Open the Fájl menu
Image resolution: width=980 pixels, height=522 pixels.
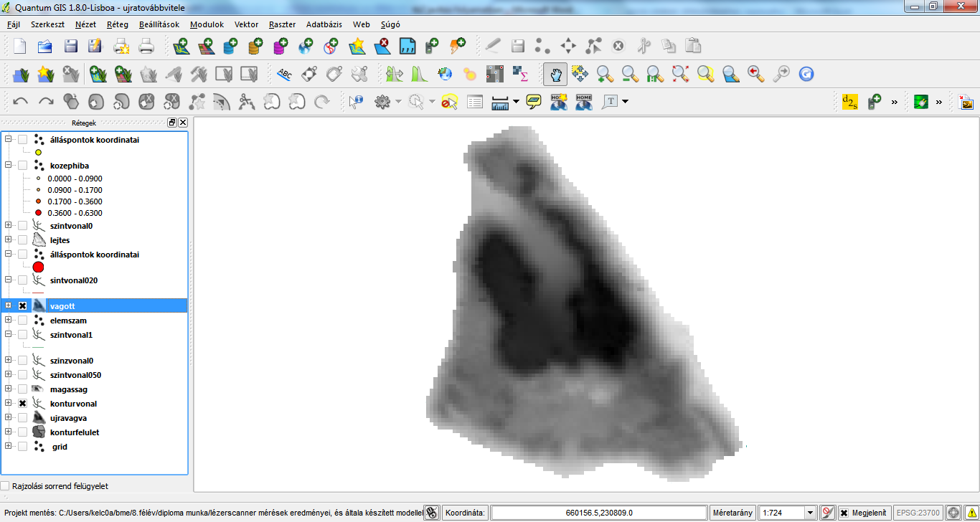click(x=13, y=24)
